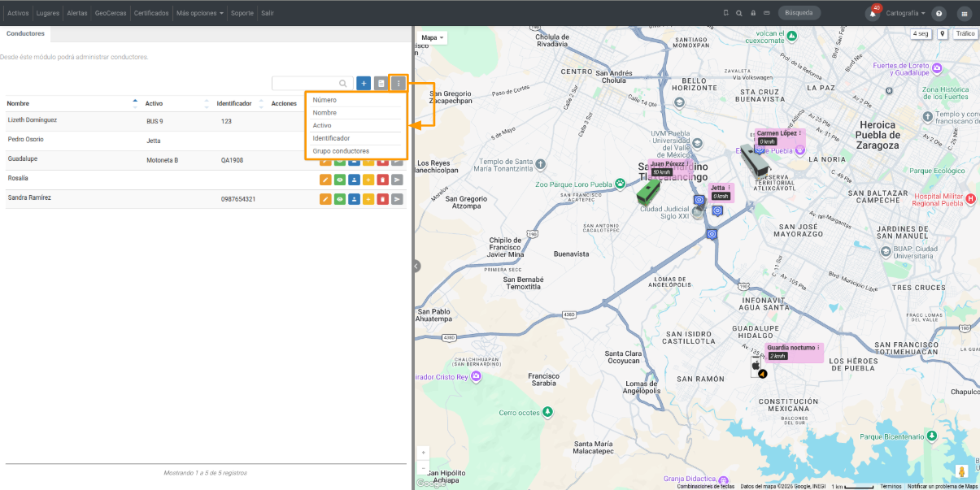Open the Cartografía dropdown
The image size is (980, 490).
[x=905, y=13]
